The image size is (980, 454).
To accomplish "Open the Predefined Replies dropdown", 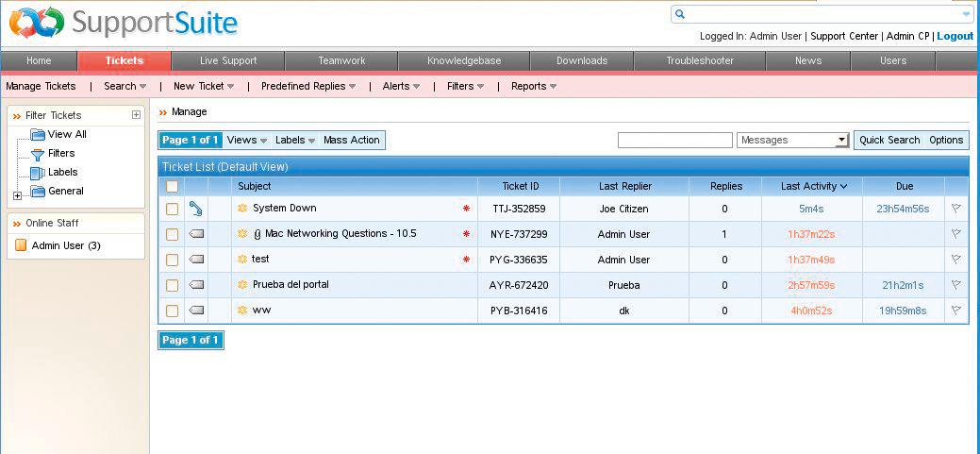I will (308, 86).
